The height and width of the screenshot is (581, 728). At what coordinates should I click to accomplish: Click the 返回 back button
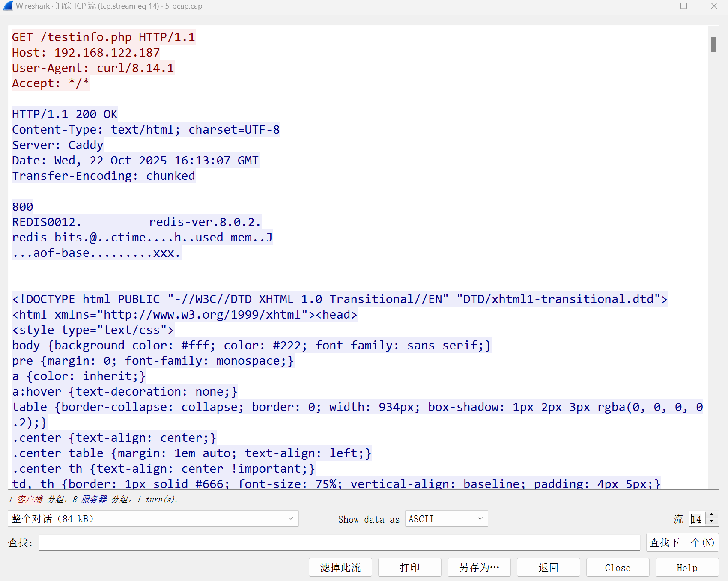point(549,567)
